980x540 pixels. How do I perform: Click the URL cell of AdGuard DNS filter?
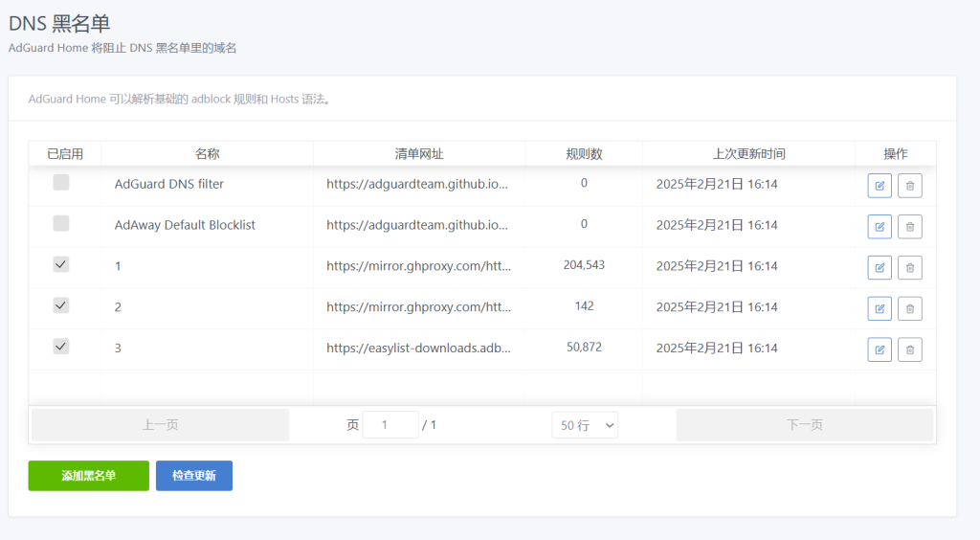point(417,184)
